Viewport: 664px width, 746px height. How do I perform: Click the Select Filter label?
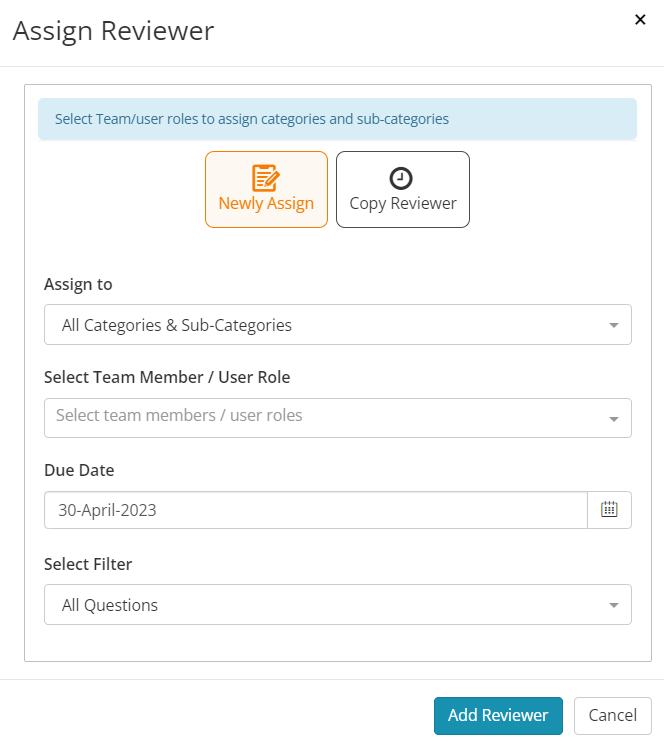88,564
